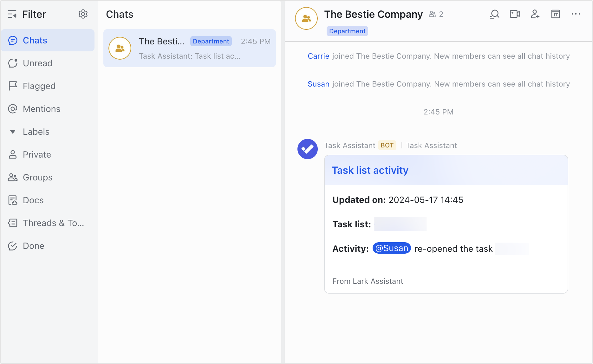Click the @Susan mention in the activity message
This screenshot has height=364, width=593.
point(391,248)
